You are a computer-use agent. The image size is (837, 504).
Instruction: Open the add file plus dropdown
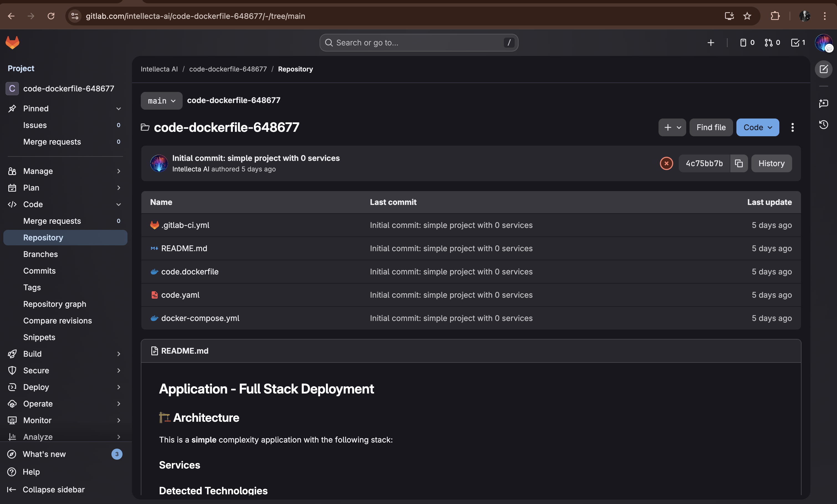coord(672,128)
